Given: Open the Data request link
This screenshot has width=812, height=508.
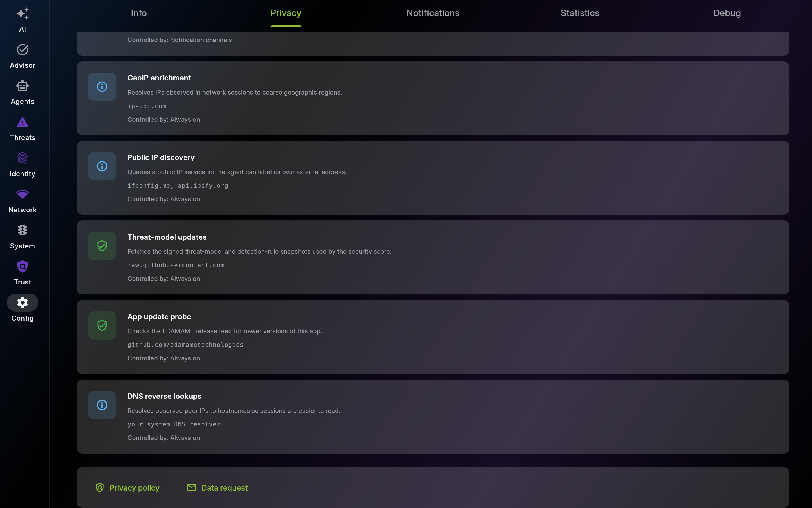Looking at the screenshot, I should (224, 488).
